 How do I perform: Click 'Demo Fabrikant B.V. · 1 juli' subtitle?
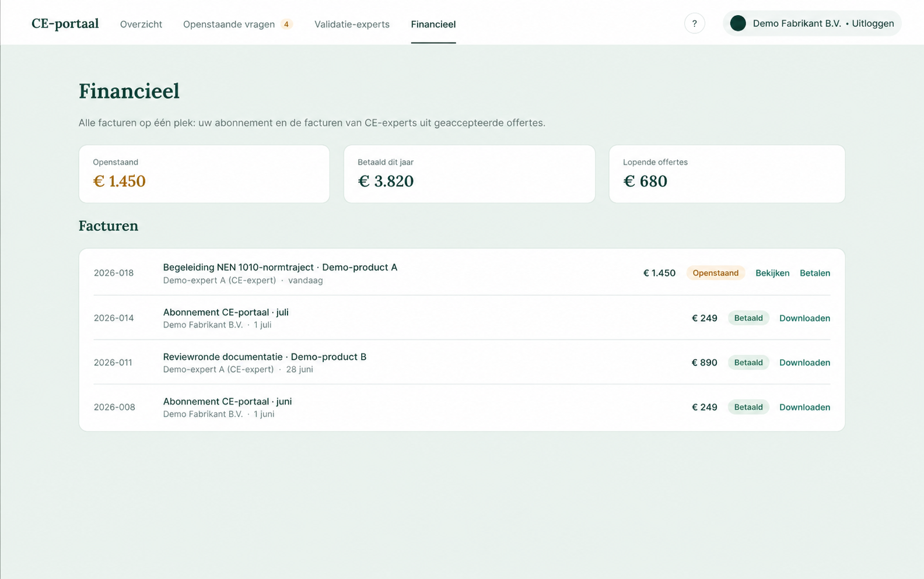coord(217,325)
